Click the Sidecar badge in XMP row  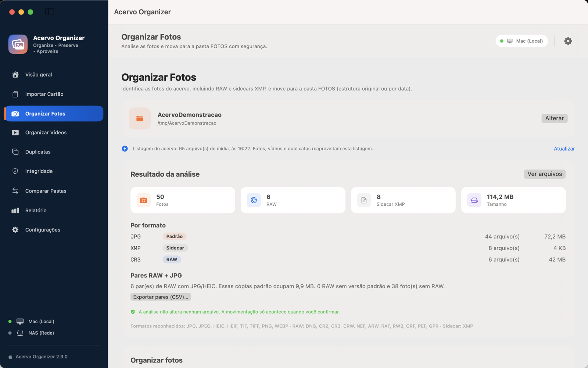point(175,248)
